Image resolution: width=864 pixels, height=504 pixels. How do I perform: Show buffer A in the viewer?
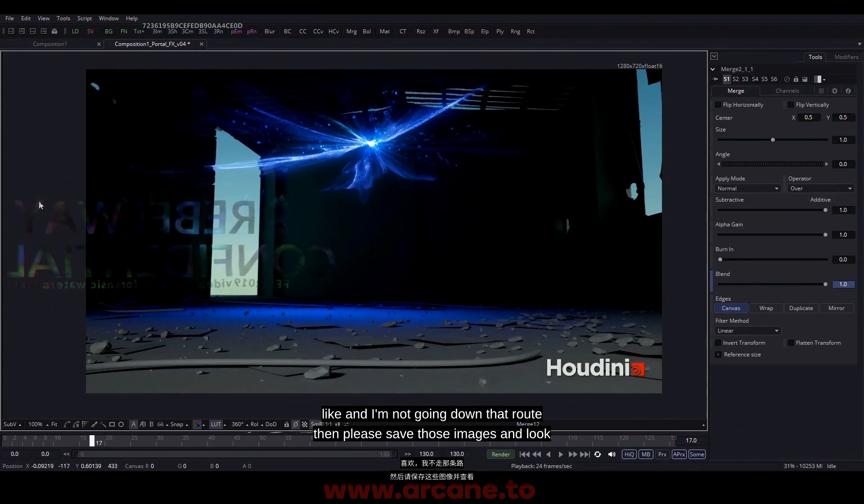click(134, 424)
